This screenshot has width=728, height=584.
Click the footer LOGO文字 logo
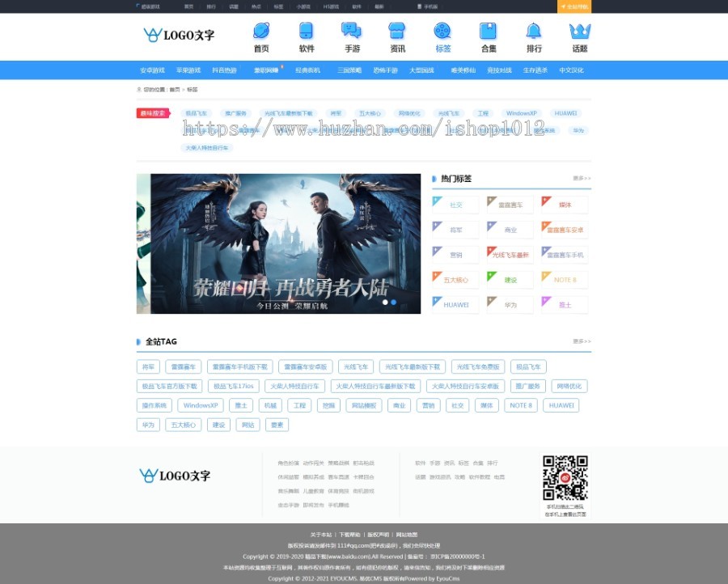pos(175,476)
